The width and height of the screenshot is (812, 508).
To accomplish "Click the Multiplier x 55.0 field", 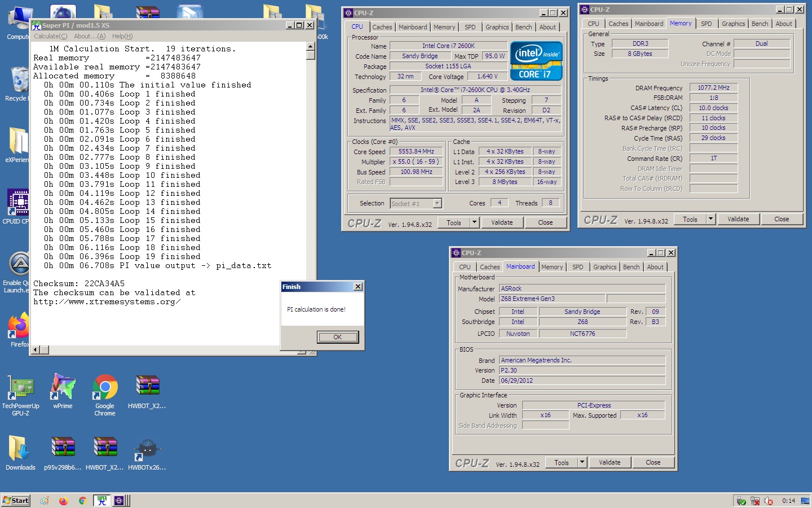I will coord(416,161).
